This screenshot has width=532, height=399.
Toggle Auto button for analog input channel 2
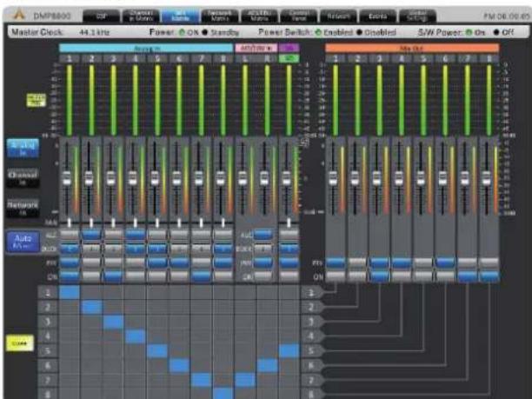[91, 234]
